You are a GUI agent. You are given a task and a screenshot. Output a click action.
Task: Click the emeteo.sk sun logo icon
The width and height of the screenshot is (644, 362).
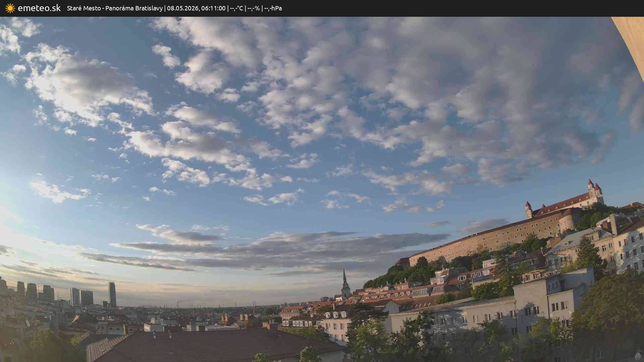click(10, 8)
